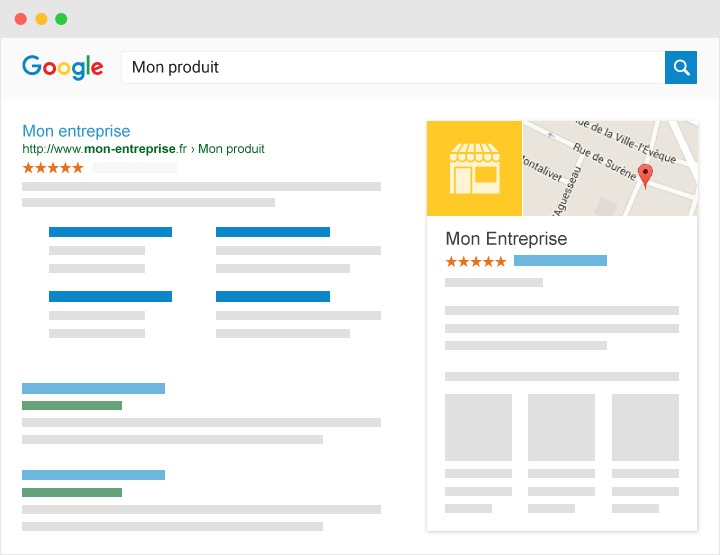Open the Mon entreprise search result title
Viewport: 720px width, 555px height.
pyautogui.click(x=76, y=131)
